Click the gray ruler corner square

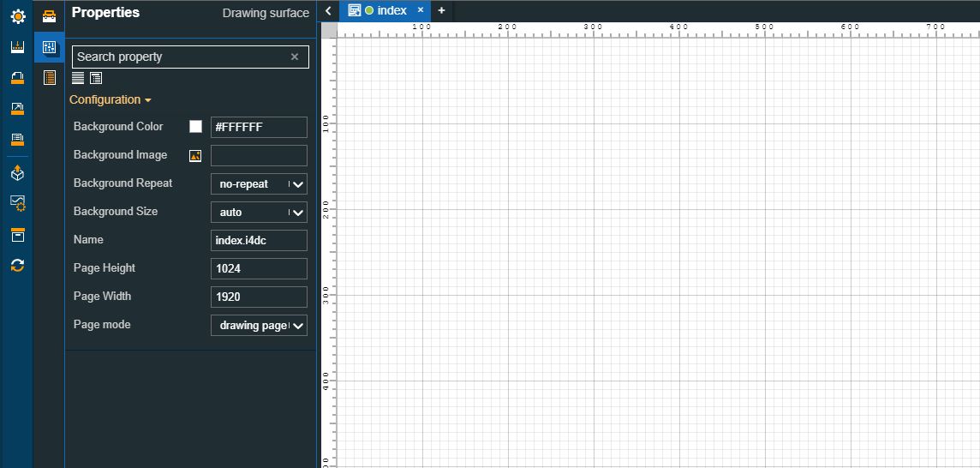(329, 30)
